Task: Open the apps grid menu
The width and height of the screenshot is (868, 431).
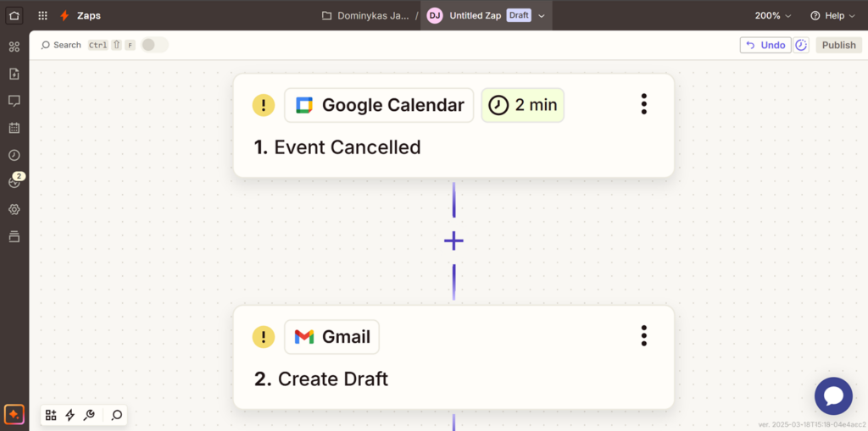Action: pyautogui.click(x=42, y=15)
